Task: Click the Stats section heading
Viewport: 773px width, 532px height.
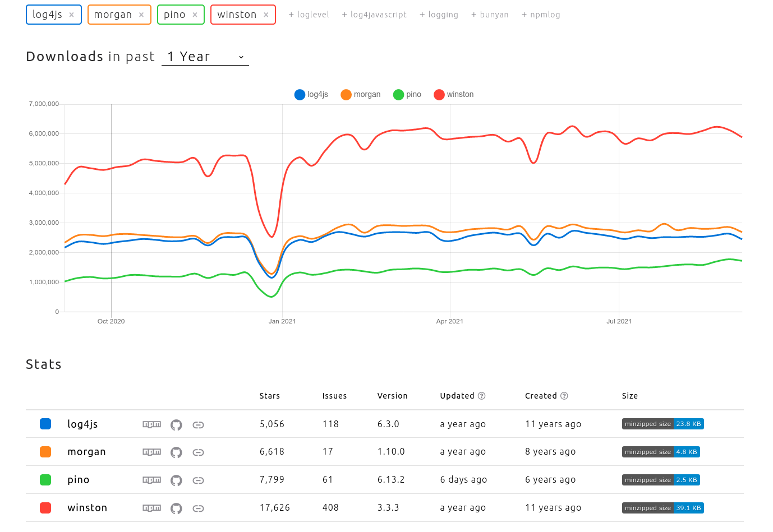Action: pos(44,364)
